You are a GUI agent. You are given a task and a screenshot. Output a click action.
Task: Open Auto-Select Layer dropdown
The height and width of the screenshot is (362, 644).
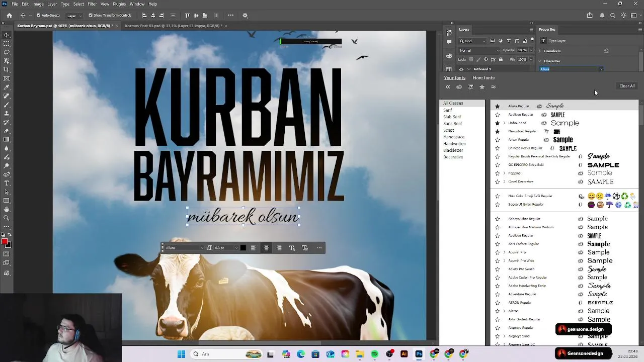pos(74,16)
